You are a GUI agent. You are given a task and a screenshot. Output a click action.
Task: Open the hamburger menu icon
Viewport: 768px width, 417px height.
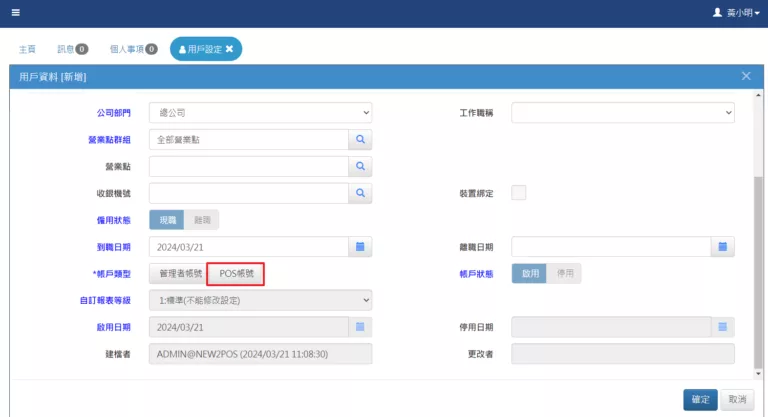[x=15, y=13]
